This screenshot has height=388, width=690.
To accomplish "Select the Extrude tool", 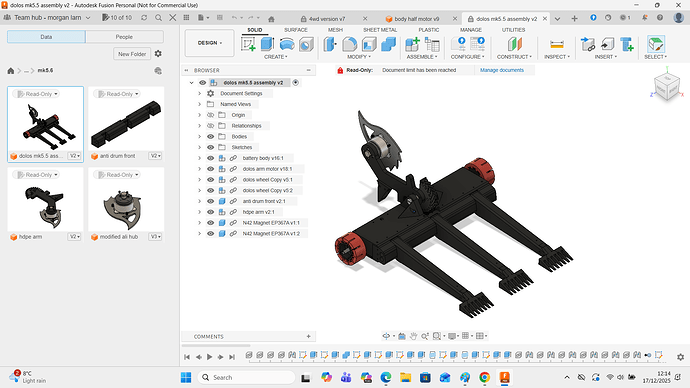I will (x=267, y=44).
